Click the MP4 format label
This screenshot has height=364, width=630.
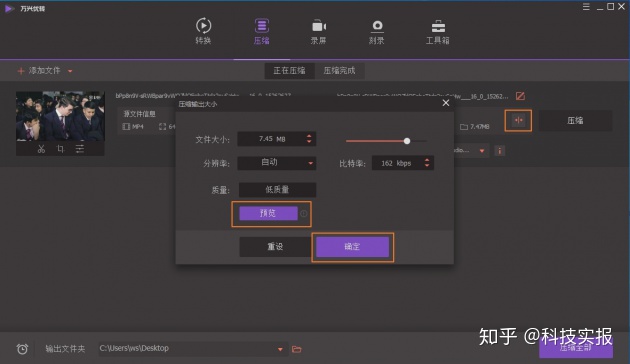point(137,127)
